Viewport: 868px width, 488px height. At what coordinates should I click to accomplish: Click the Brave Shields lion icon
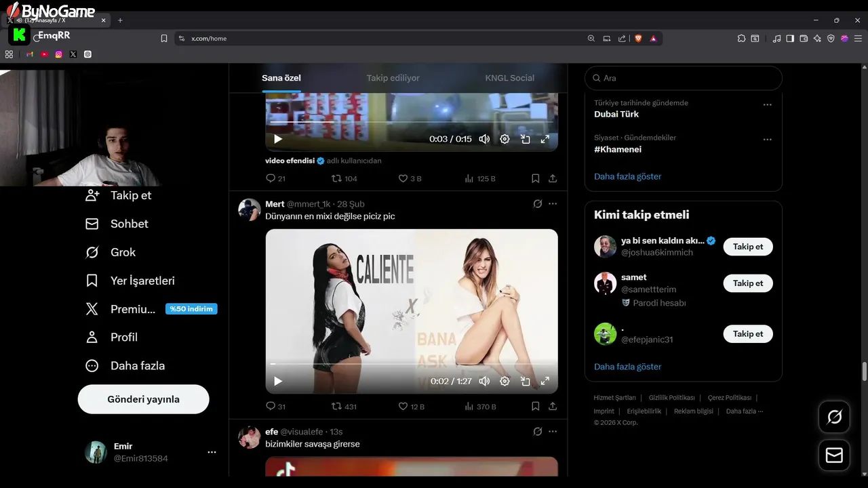(638, 39)
